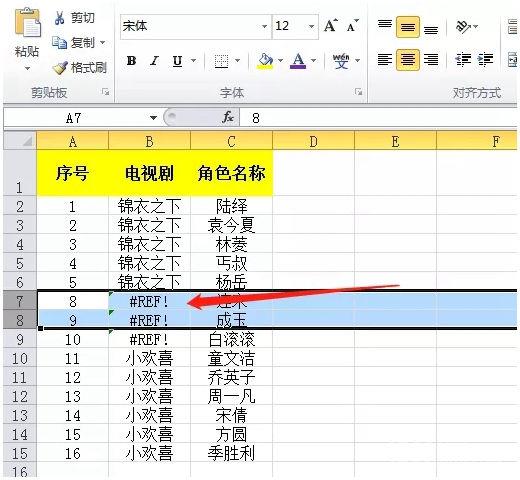Click the Paste (粘贴) clipboard icon

(x=28, y=23)
